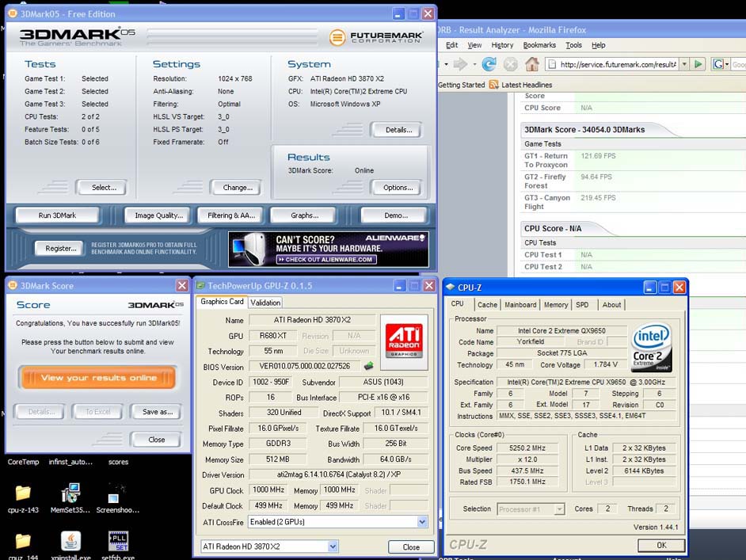Open the Firefox URL bar dropdown arrow

tap(684, 63)
